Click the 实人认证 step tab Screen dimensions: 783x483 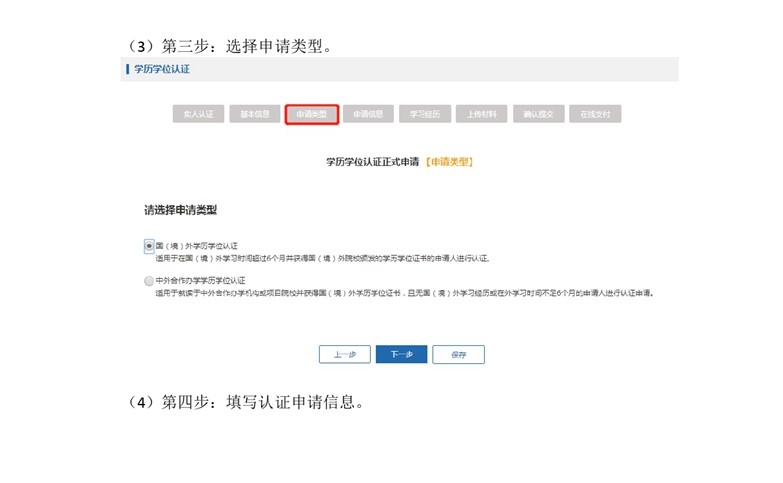198,114
